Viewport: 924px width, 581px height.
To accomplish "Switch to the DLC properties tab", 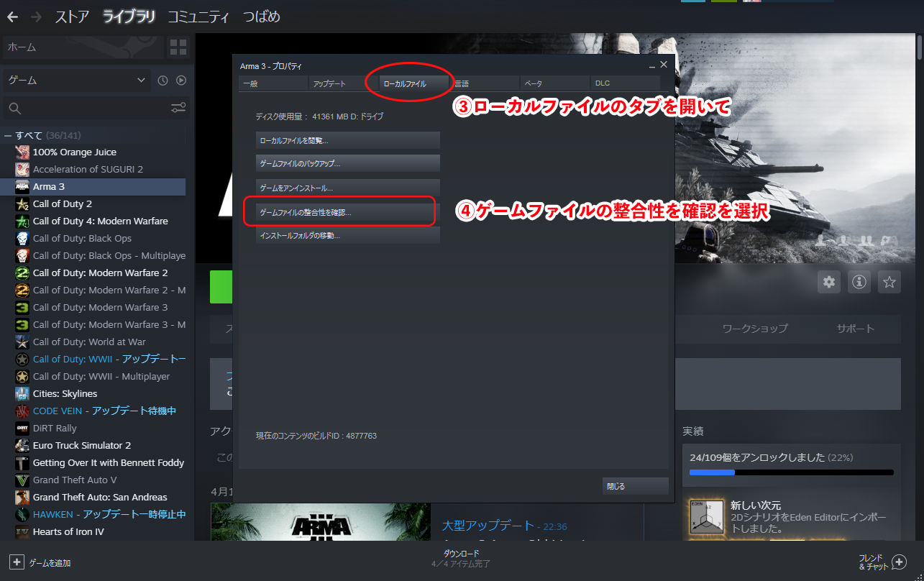I will click(626, 83).
